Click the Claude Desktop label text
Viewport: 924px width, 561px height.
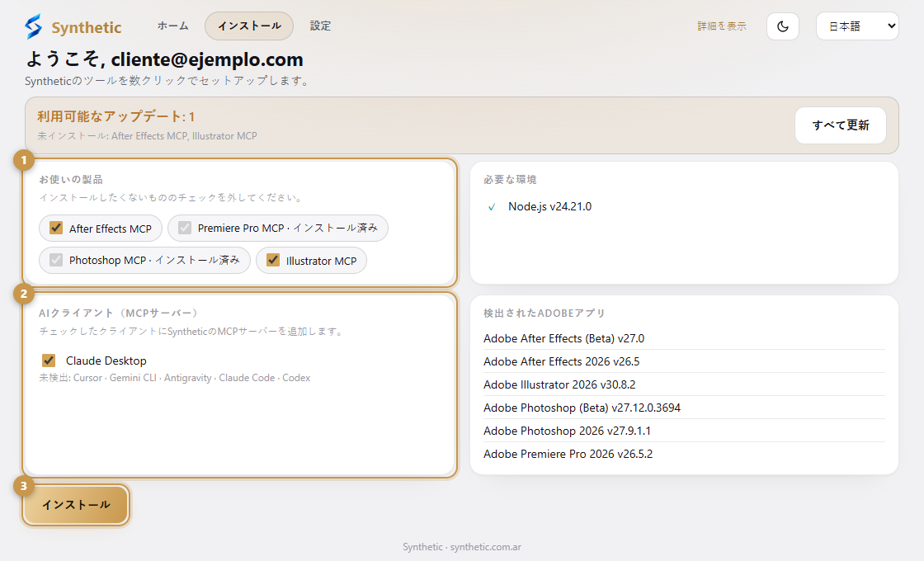106,361
